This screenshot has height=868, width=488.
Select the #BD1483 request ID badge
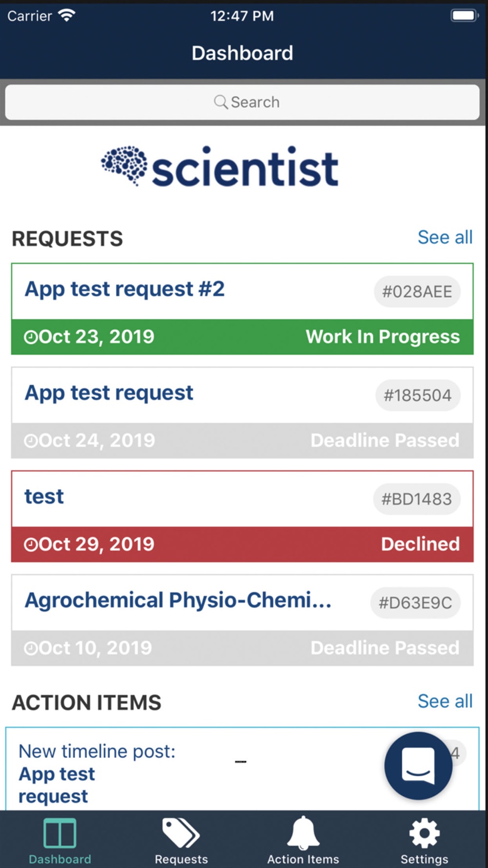pos(417,499)
